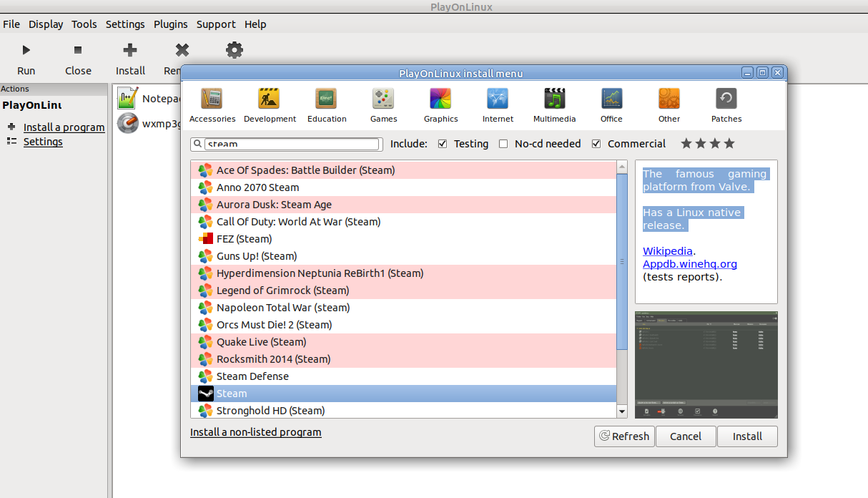
Task: Open the Help menu
Action: (255, 24)
